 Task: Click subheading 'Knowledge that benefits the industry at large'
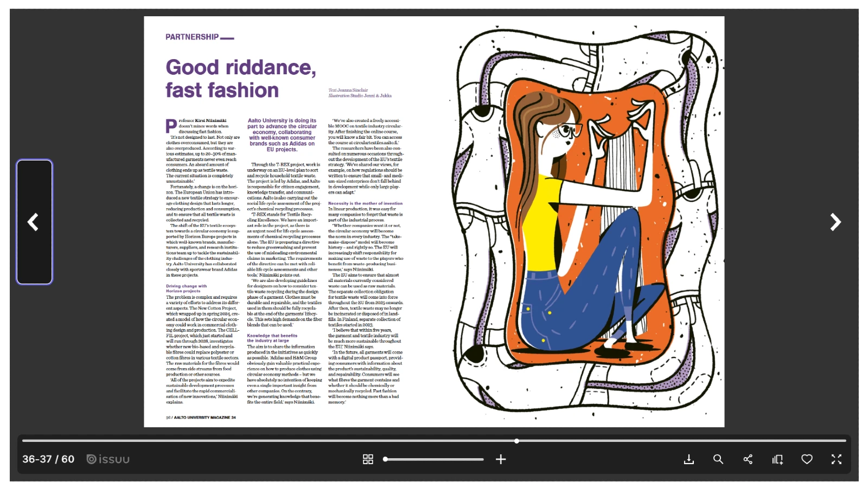pyautogui.click(x=272, y=338)
